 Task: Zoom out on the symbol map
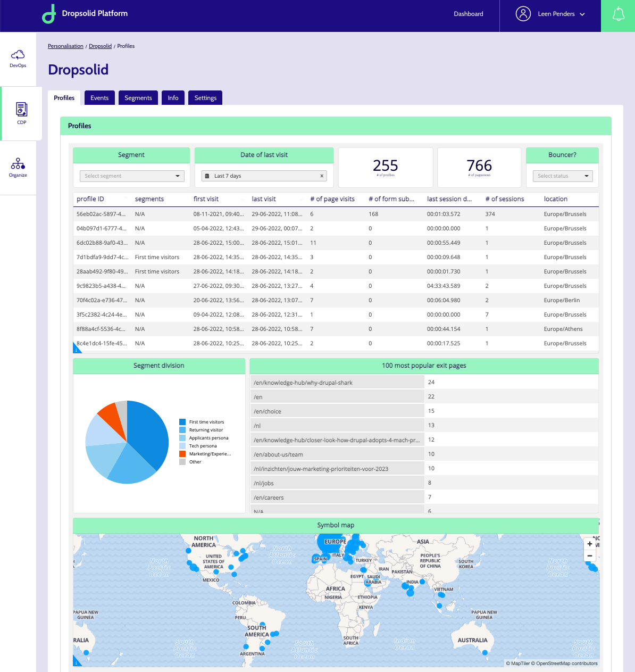tap(590, 555)
